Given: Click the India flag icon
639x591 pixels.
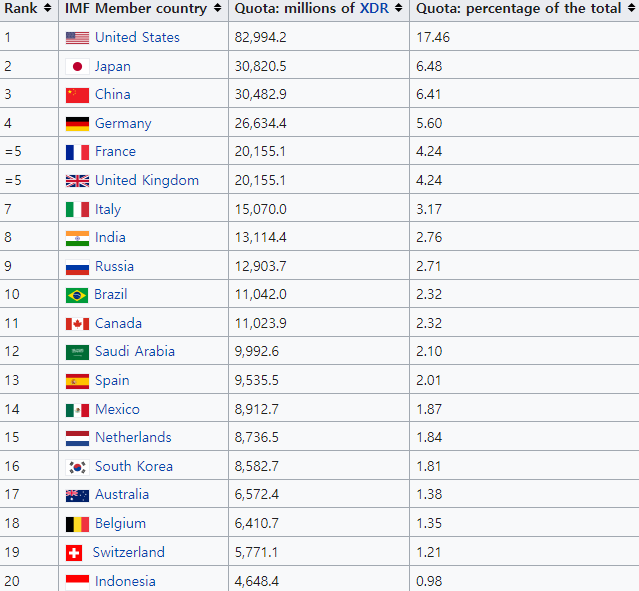Looking at the screenshot, I should [77, 238].
